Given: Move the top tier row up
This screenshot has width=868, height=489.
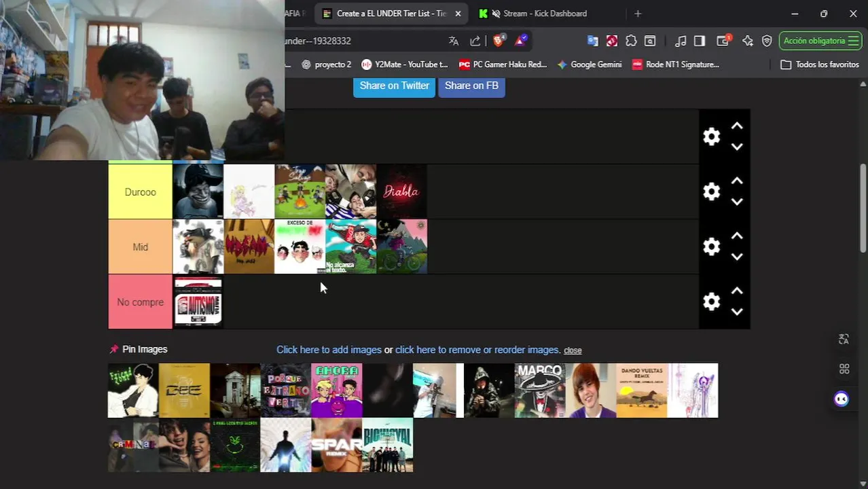Looking at the screenshot, I should [737, 126].
